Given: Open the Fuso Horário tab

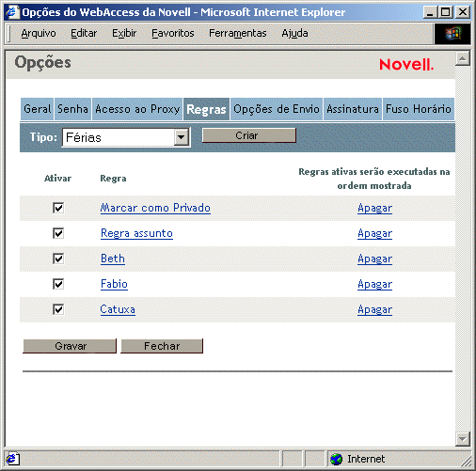Looking at the screenshot, I should coord(419,109).
